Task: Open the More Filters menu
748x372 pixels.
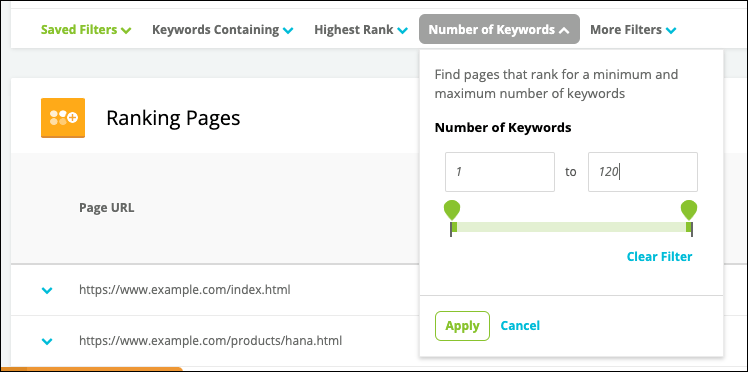Action: (x=634, y=30)
